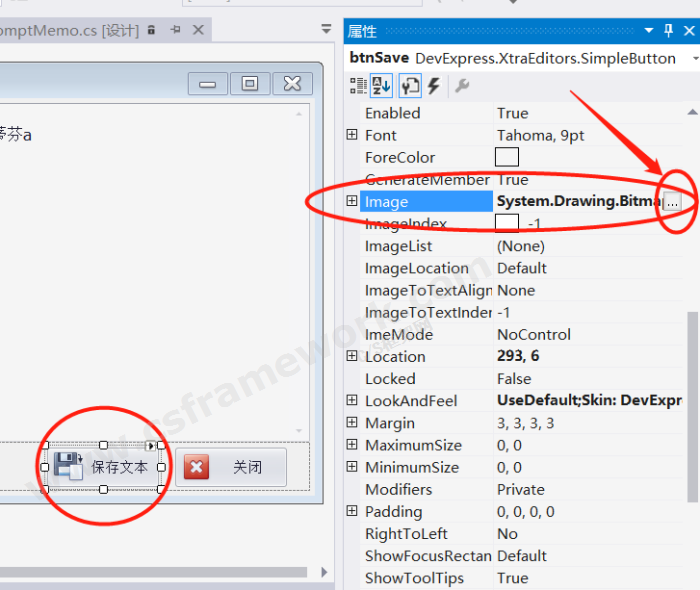
Task: Open the Events lightning bolt view
Action: tap(434, 86)
